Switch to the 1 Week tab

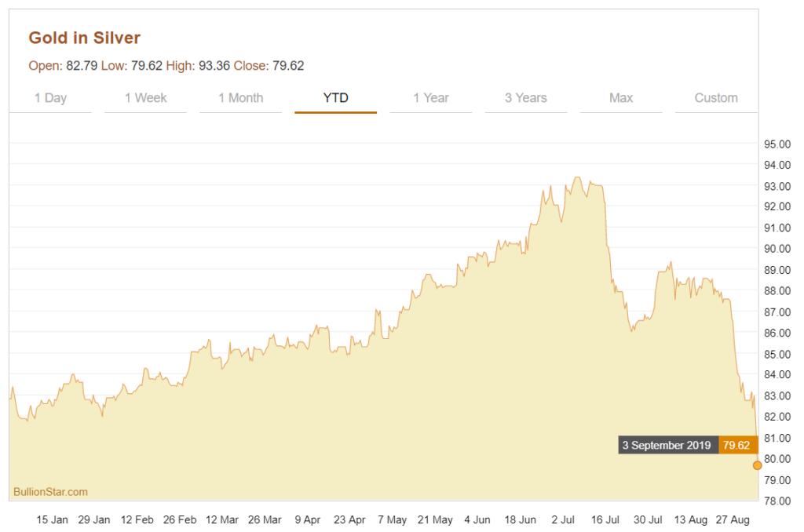point(145,98)
